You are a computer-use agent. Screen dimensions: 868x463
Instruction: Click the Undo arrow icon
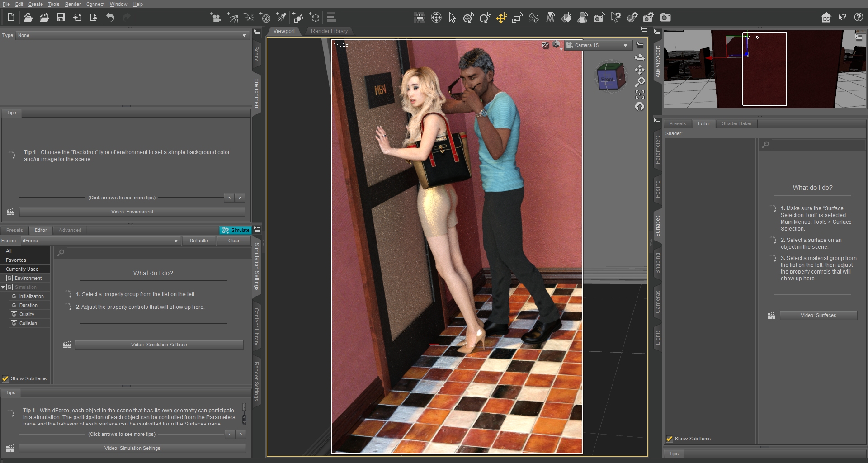click(x=110, y=18)
